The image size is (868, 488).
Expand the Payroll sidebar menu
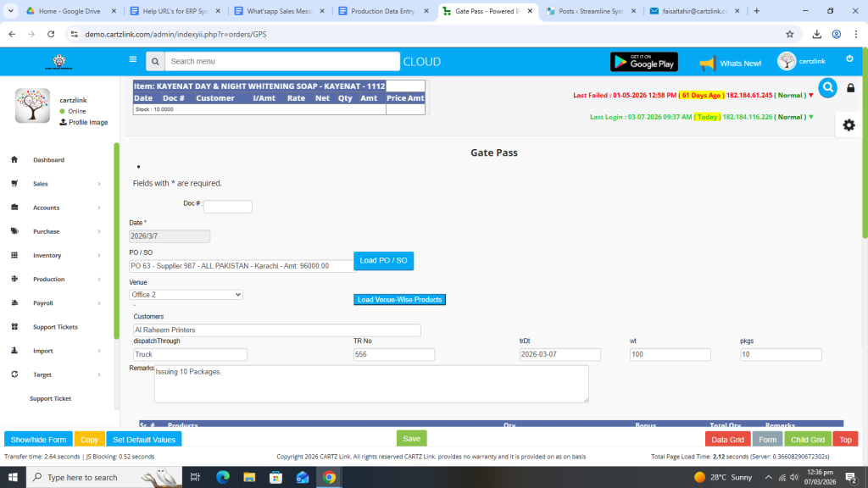tap(42, 302)
